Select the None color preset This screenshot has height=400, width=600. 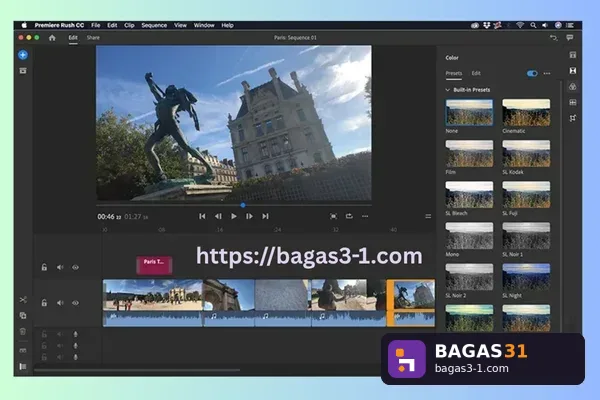pyautogui.click(x=469, y=113)
